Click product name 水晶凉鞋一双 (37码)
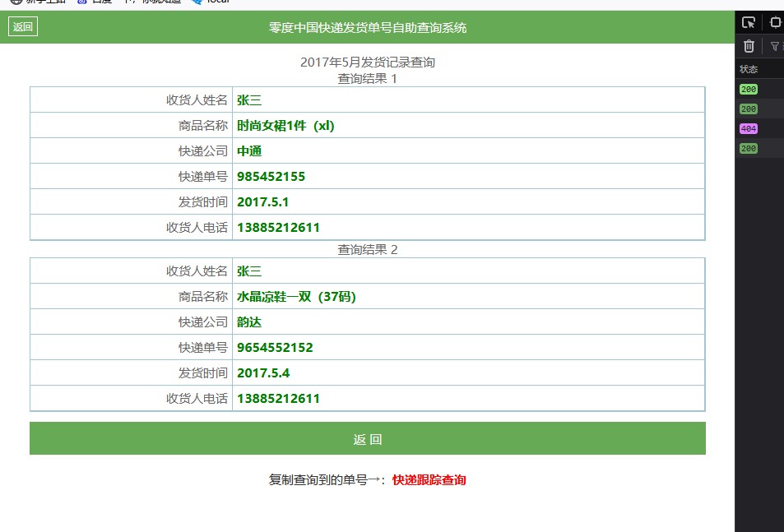784x532 pixels. coord(296,297)
